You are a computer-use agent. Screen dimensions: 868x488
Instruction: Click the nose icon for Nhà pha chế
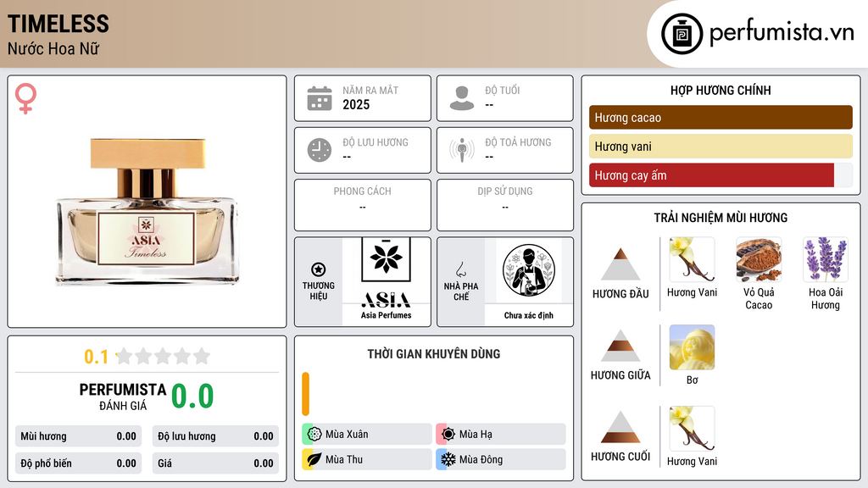click(x=460, y=269)
